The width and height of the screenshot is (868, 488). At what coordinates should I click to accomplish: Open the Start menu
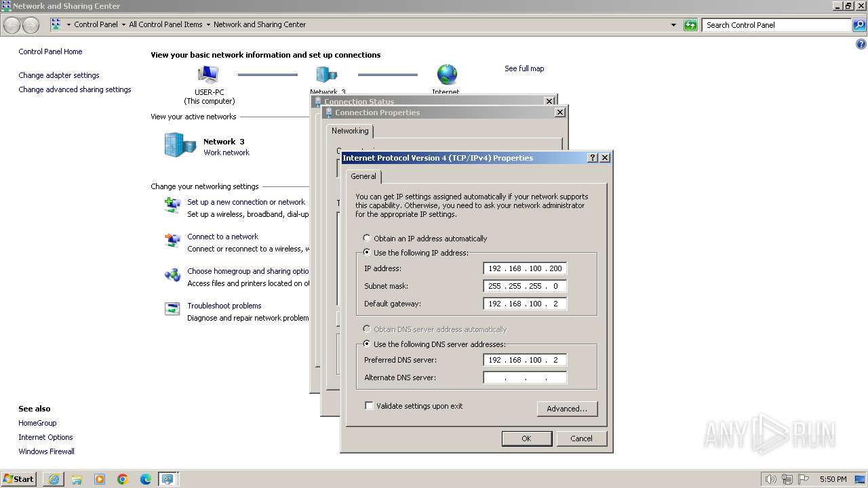pyautogui.click(x=19, y=479)
